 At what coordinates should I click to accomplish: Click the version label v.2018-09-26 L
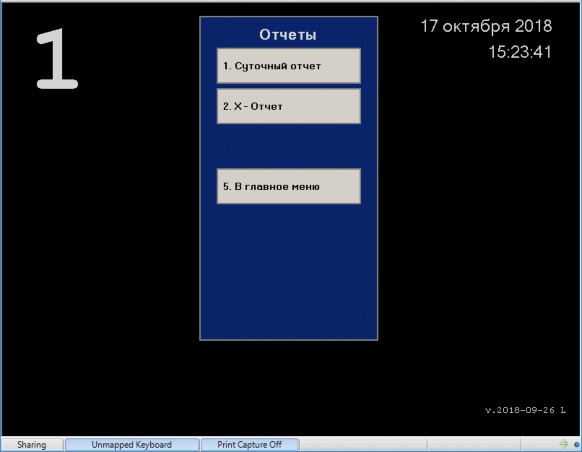click(526, 410)
